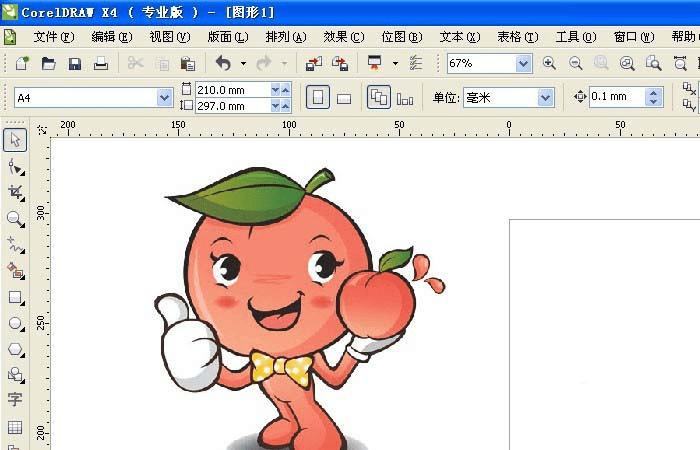
Task: Click the Import icon
Action: [x=314, y=63]
